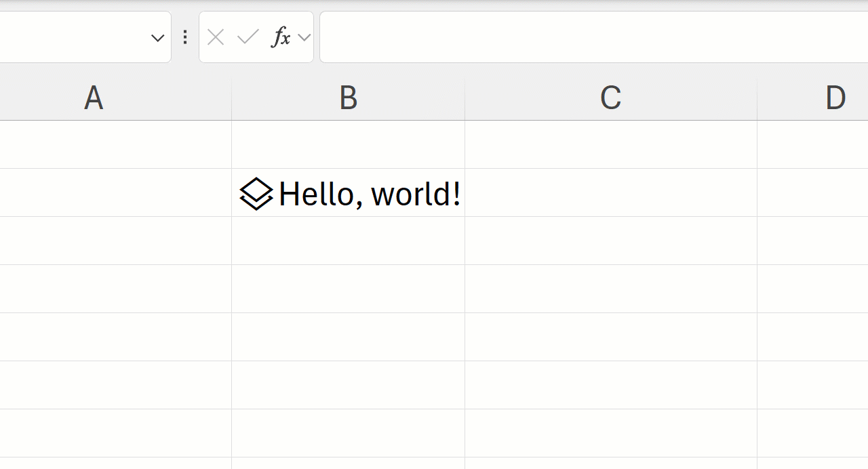Click into the formula bar input

pos(590,37)
